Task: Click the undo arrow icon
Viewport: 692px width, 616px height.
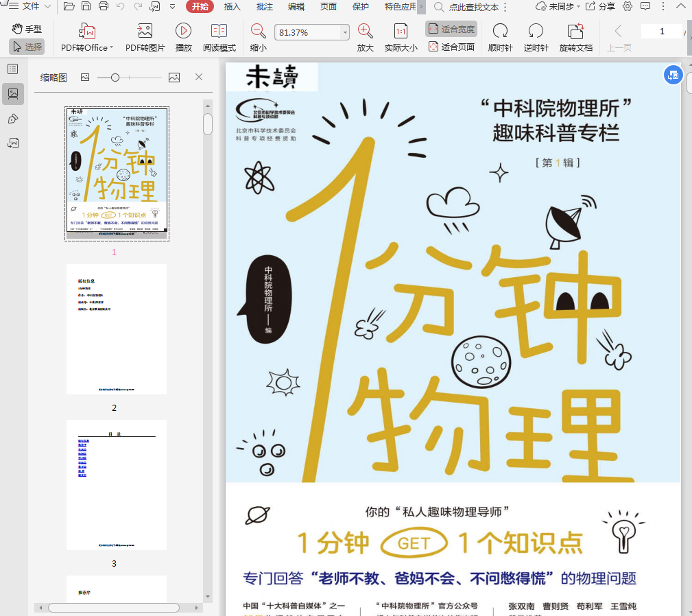Action: (x=121, y=6)
